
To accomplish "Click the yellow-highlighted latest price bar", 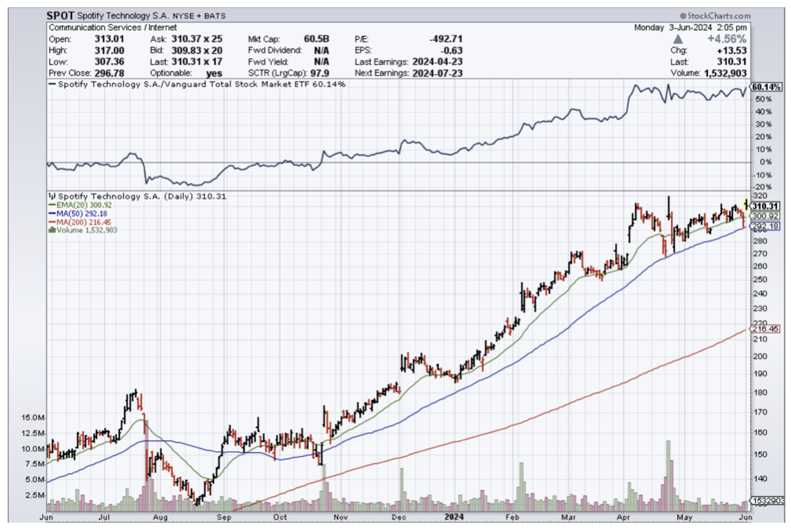I will point(746,204).
